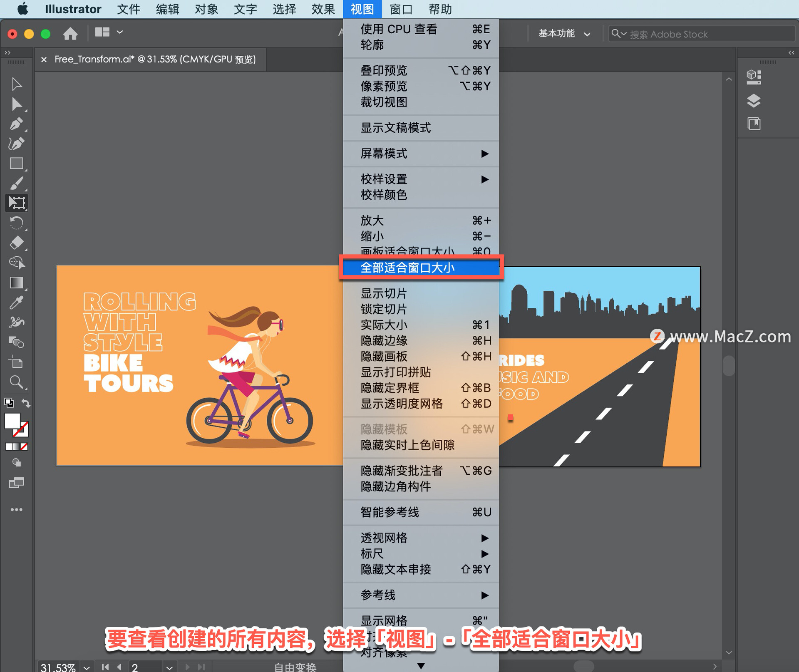The width and height of the screenshot is (799, 672).
Task: Open the Properties panel icon
Action: (x=754, y=77)
